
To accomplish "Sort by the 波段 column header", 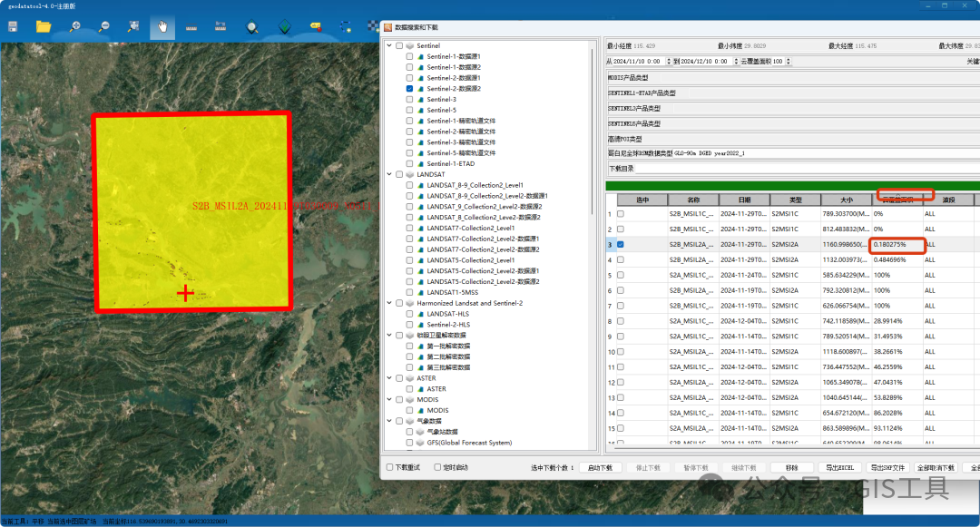I will pos(948,200).
